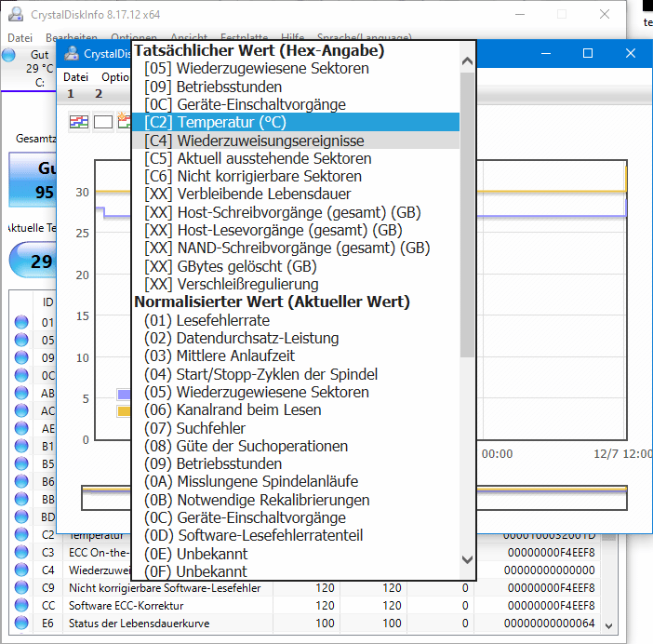Select (0D) Software-Lesefehlerratenteil

pos(296,535)
